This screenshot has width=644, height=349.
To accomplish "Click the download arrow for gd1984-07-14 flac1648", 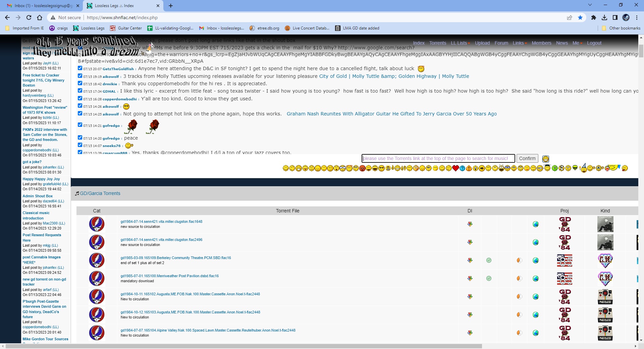I will (x=470, y=224).
